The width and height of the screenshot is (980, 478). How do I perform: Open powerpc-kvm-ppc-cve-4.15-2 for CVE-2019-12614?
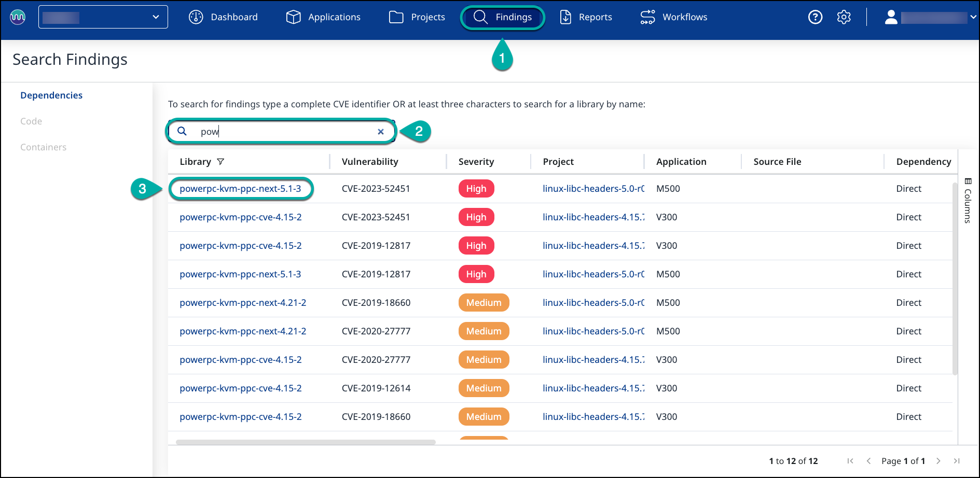click(241, 388)
